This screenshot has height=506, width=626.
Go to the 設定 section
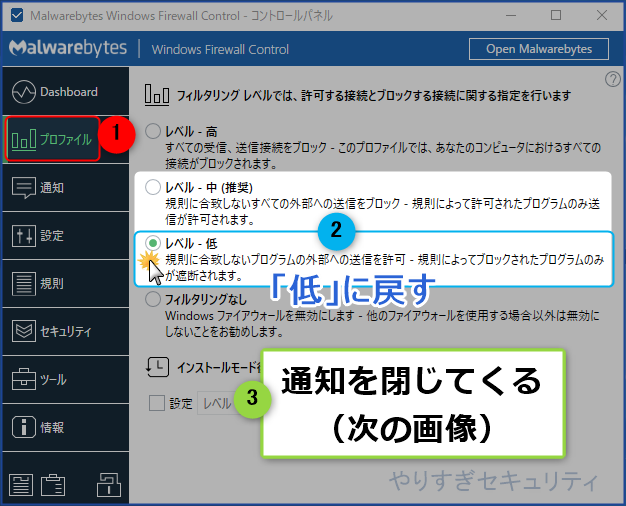tap(65, 236)
